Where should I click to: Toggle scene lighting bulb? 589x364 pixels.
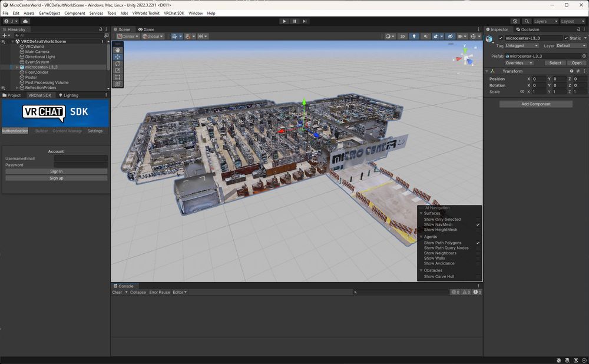(x=414, y=37)
